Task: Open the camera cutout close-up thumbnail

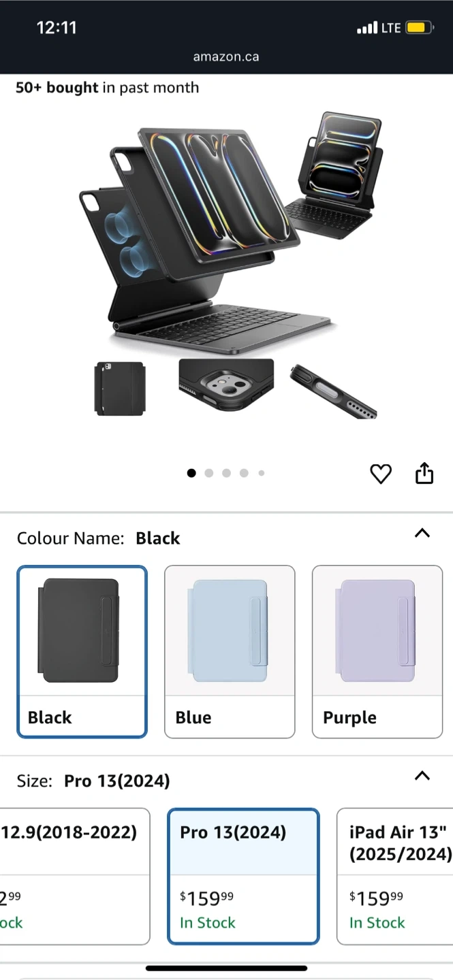Action: [x=226, y=386]
